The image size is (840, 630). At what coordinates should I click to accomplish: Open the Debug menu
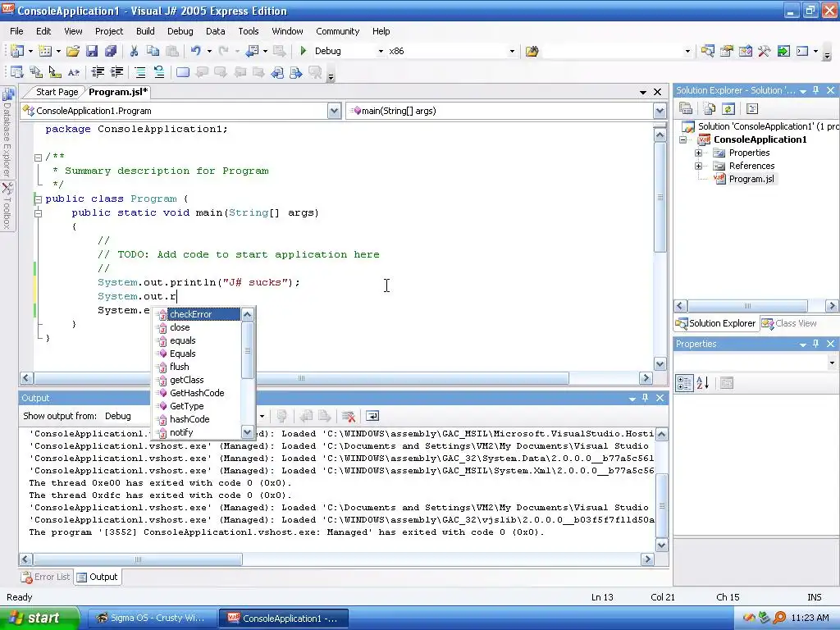[x=180, y=31]
